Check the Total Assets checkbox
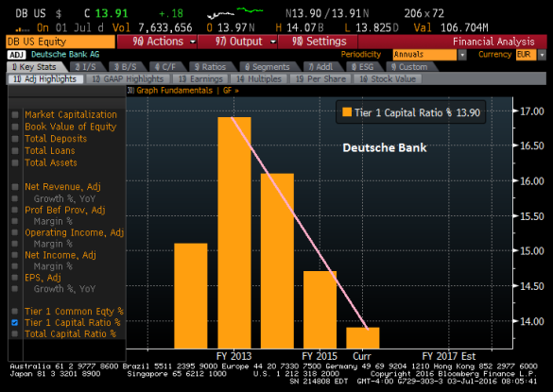Screen dimensions: 553x392 pos(15,162)
